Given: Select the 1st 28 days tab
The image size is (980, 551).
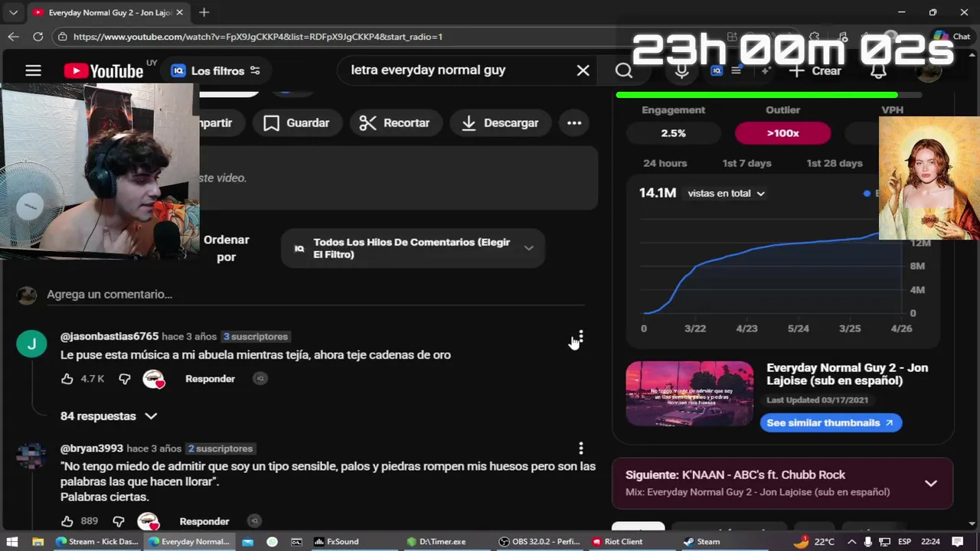Looking at the screenshot, I should pos(835,163).
